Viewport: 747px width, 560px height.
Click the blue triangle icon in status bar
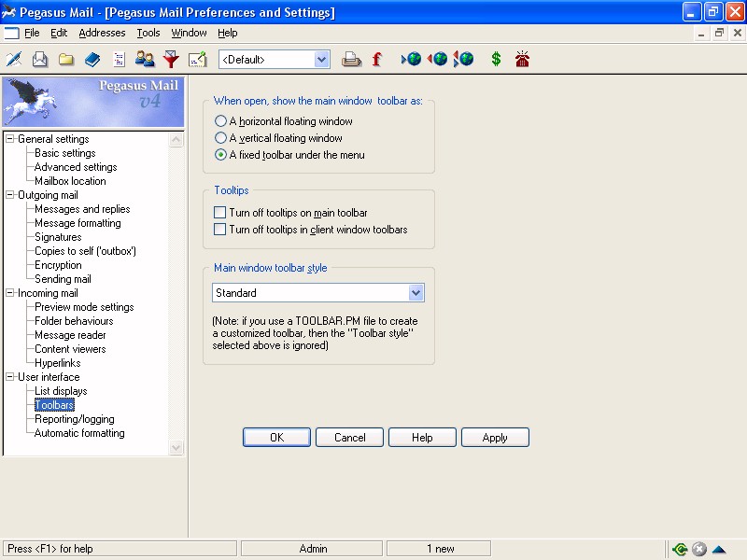719,550
